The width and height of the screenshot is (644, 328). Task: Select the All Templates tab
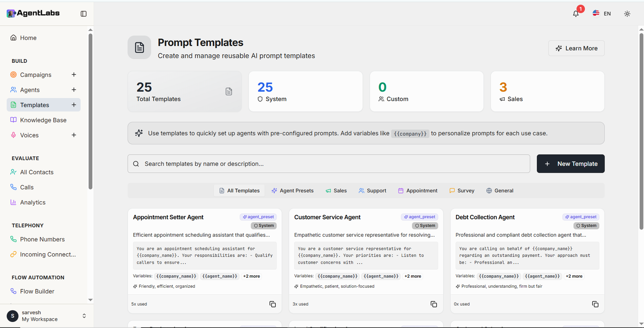(x=239, y=191)
